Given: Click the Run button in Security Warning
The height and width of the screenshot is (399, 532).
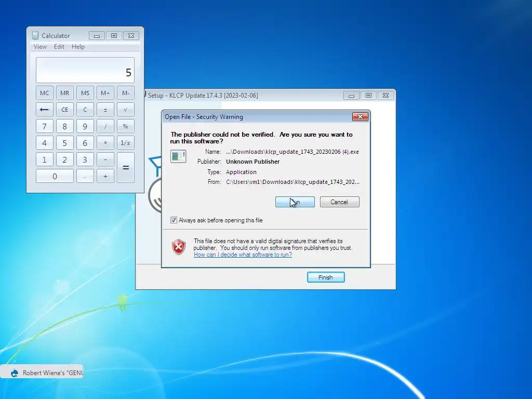Looking at the screenshot, I should [x=295, y=202].
